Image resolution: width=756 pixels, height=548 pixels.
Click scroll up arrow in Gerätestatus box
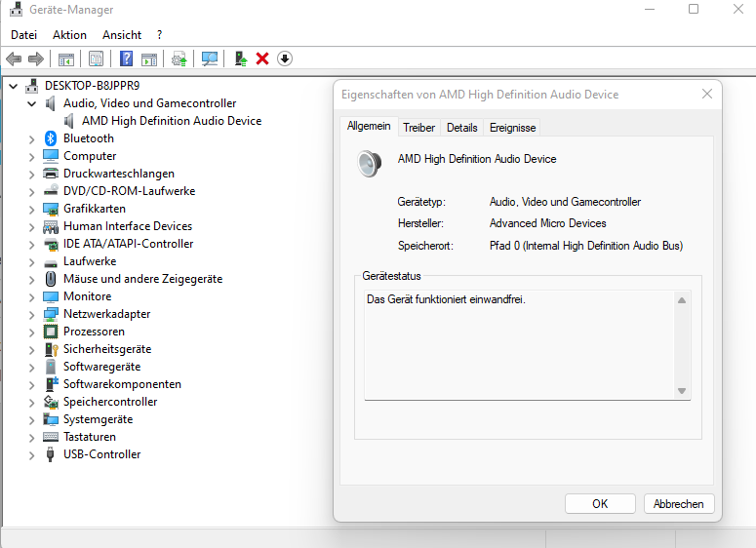(681, 300)
